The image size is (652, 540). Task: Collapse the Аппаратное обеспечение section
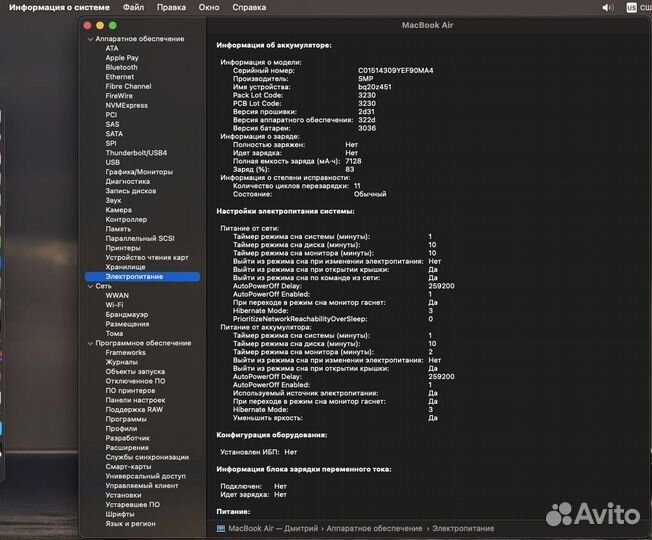pos(89,39)
